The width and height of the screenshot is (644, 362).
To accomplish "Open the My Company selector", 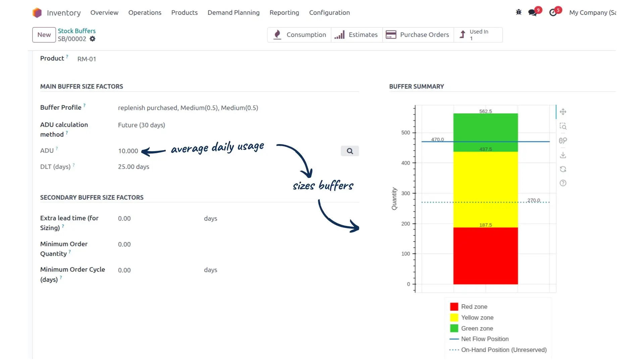I will [592, 13].
